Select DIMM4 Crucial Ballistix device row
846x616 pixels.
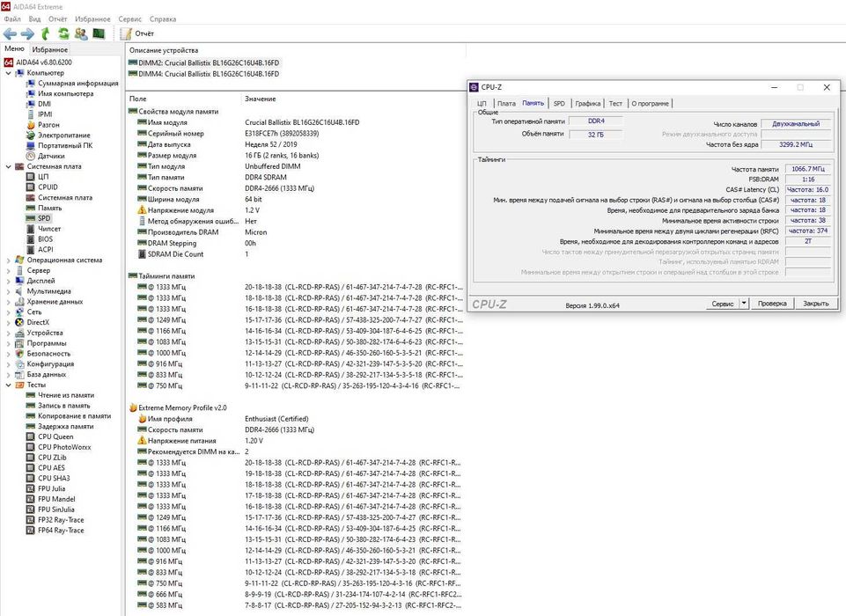[204, 74]
